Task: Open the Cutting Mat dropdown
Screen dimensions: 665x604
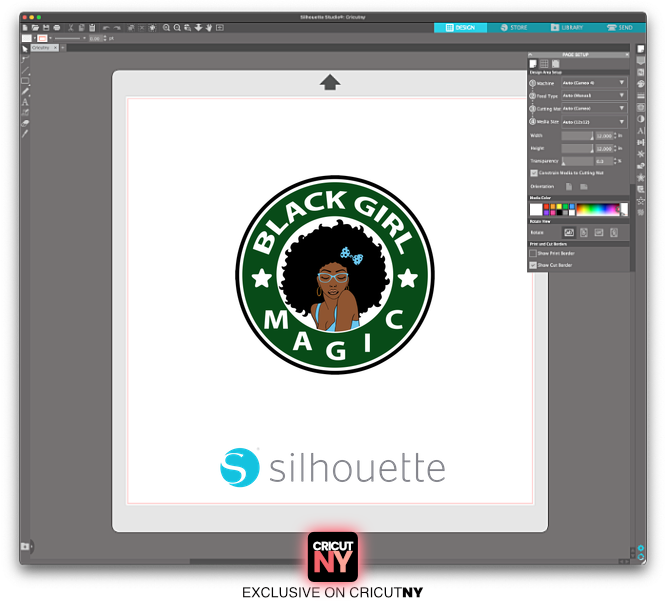Action: 594,108
